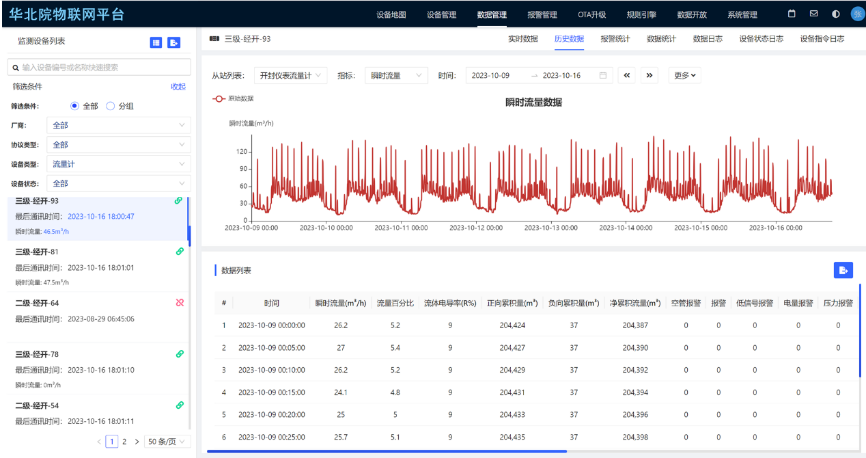Toggle the dark/light theme icon

click(836, 14)
